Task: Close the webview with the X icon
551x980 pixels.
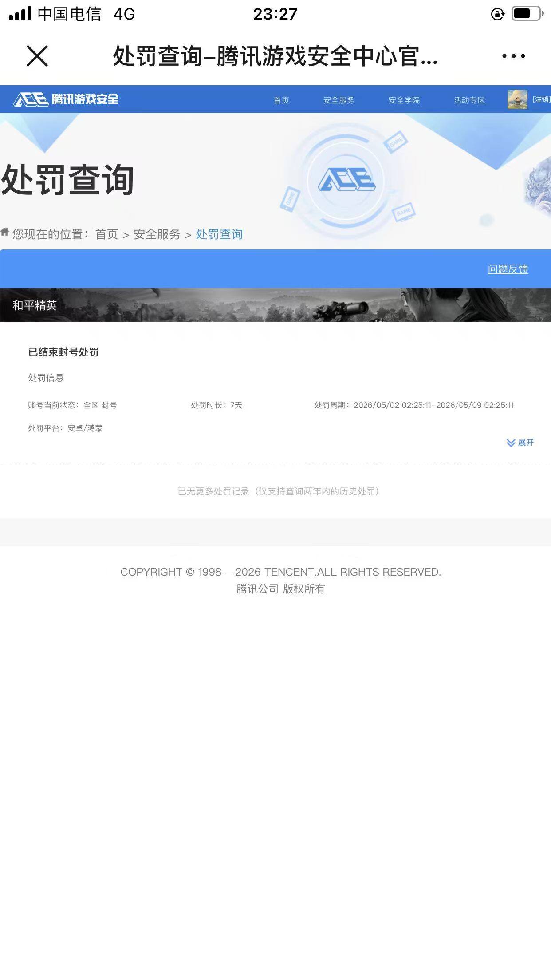Action: click(37, 56)
